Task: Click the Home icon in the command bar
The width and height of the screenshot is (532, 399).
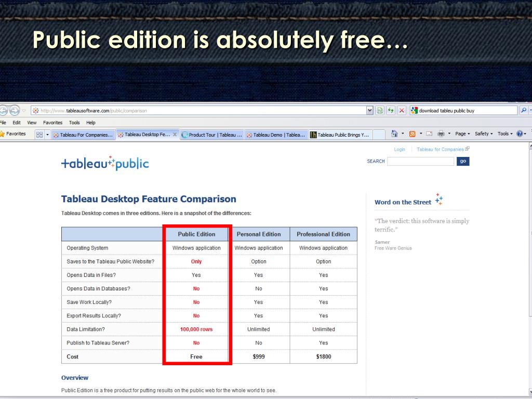Action: point(394,134)
